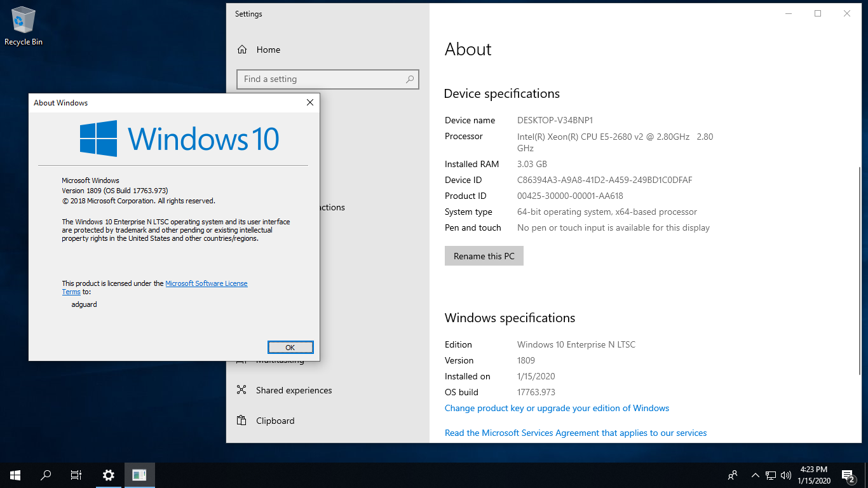This screenshot has width=868, height=488.
Task: Click the Installed RAM value 3.03 GB
Action: click(532, 164)
